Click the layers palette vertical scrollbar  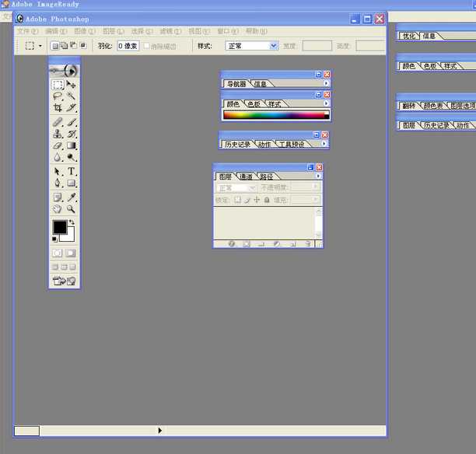tap(318, 223)
